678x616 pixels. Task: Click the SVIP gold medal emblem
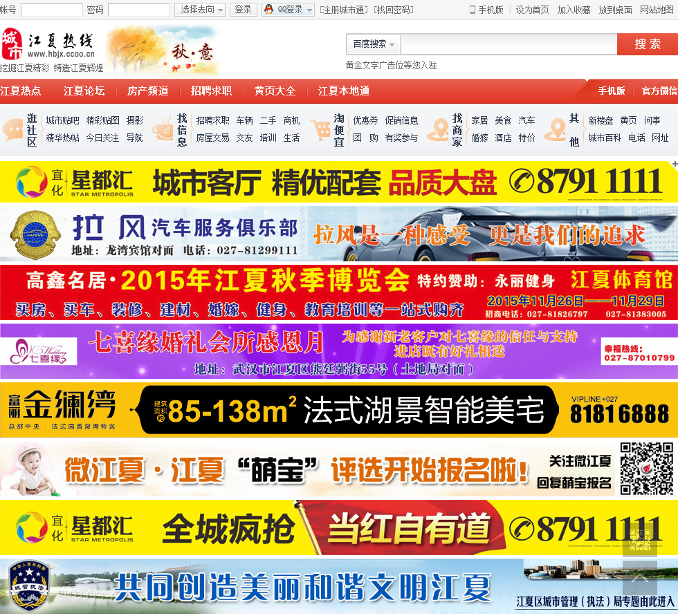35,234
